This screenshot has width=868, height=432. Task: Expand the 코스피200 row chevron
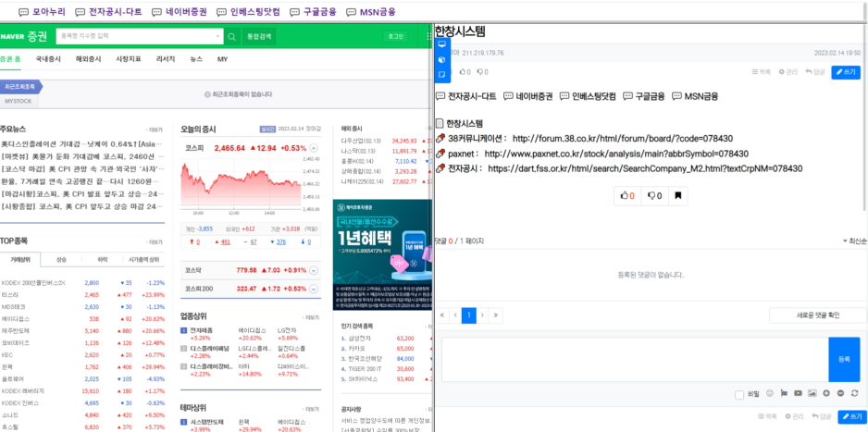[314, 289]
